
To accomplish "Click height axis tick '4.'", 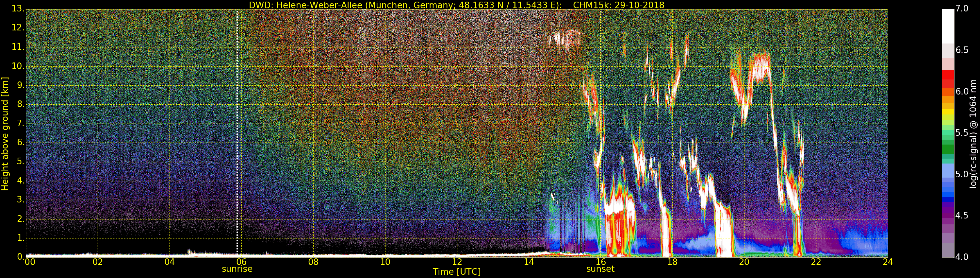I will [x=20, y=181].
